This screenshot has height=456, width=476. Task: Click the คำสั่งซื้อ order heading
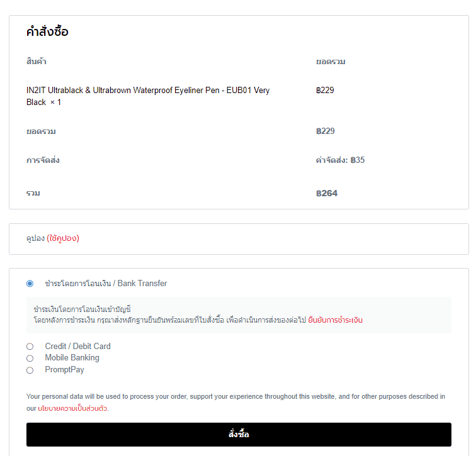click(x=47, y=32)
